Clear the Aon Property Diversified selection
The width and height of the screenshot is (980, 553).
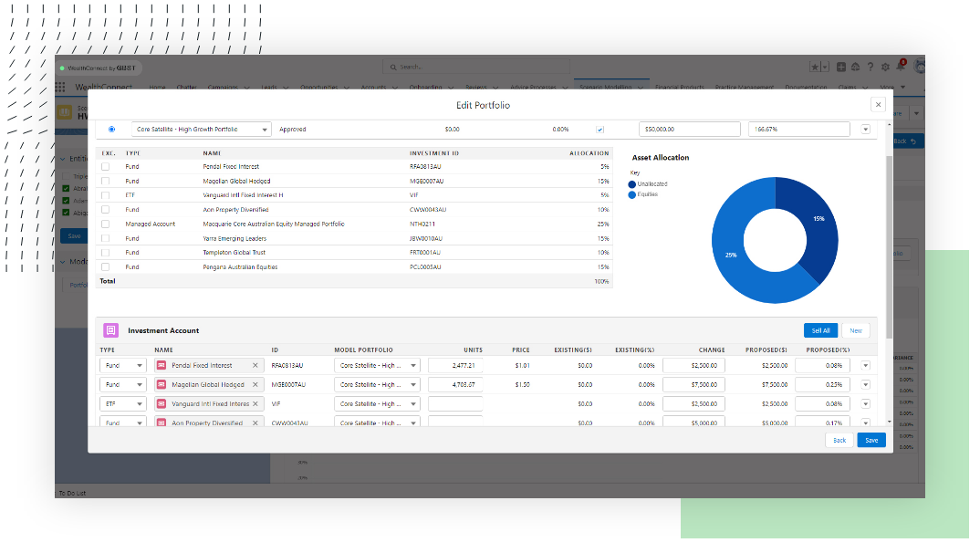click(x=255, y=423)
